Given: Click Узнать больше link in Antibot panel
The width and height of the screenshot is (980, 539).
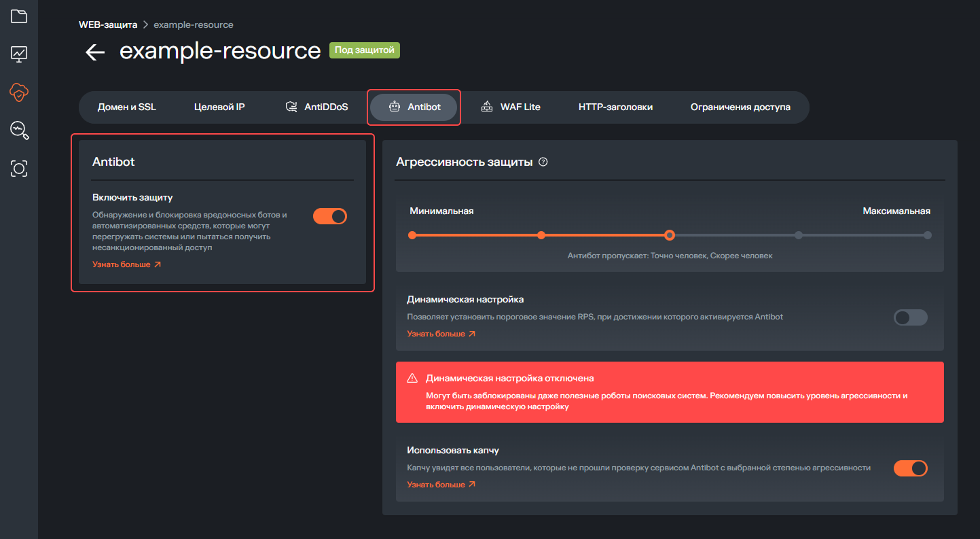Looking at the screenshot, I should 126,264.
